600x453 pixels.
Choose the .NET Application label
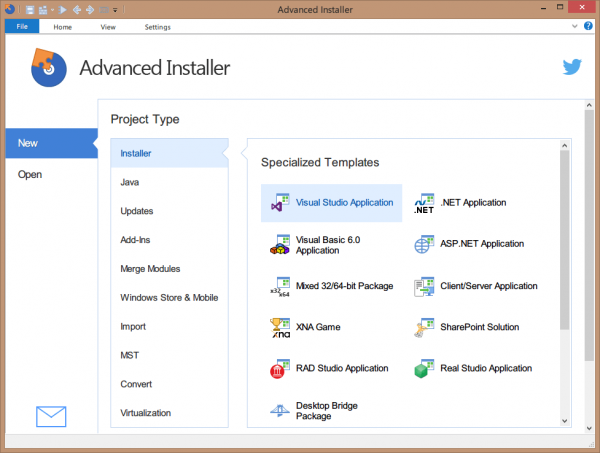click(473, 202)
